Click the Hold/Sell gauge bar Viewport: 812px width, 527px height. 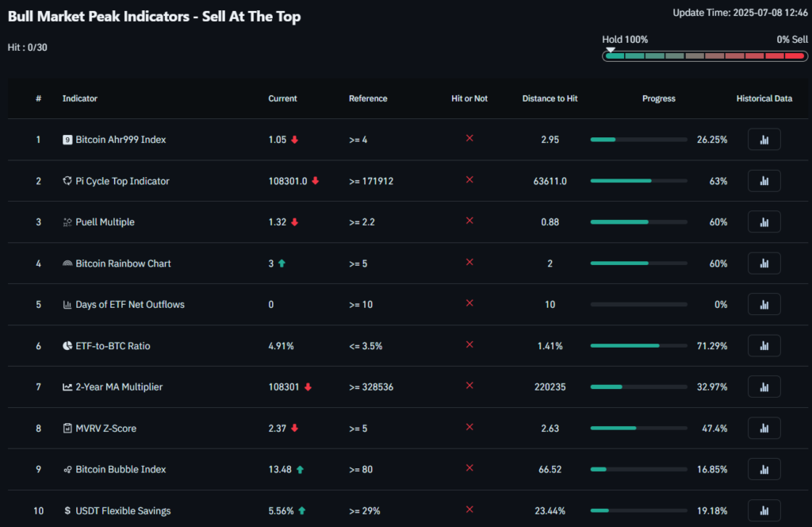point(704,56)
